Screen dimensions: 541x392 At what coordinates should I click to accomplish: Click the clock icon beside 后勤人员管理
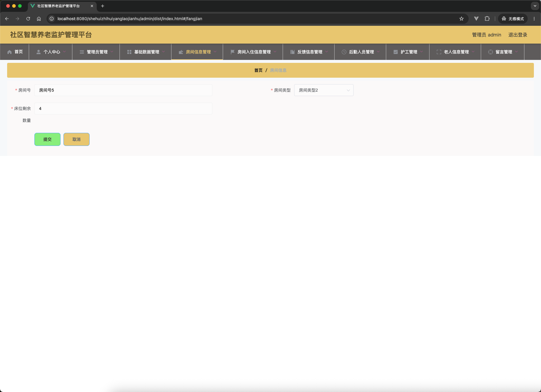click(x=344, y=52)
